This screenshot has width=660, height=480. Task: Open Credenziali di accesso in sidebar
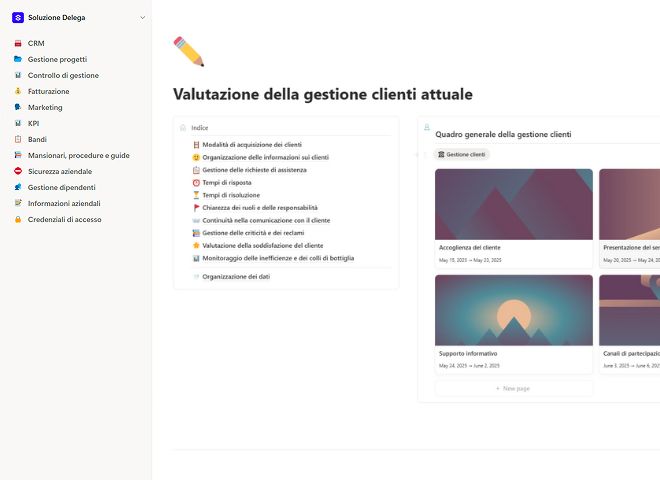tap(64, 219)
